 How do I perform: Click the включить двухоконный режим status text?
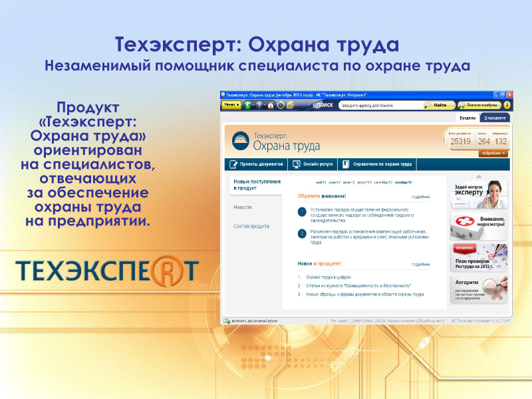255,321
